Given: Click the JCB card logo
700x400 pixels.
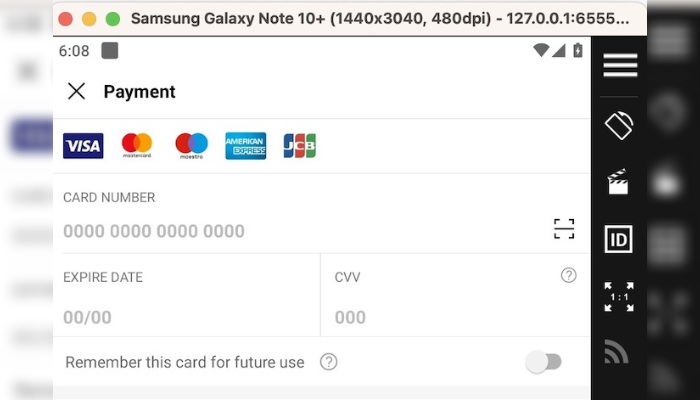Looking at the screenshot, I should pyautogui.click(x=300, y=146).
